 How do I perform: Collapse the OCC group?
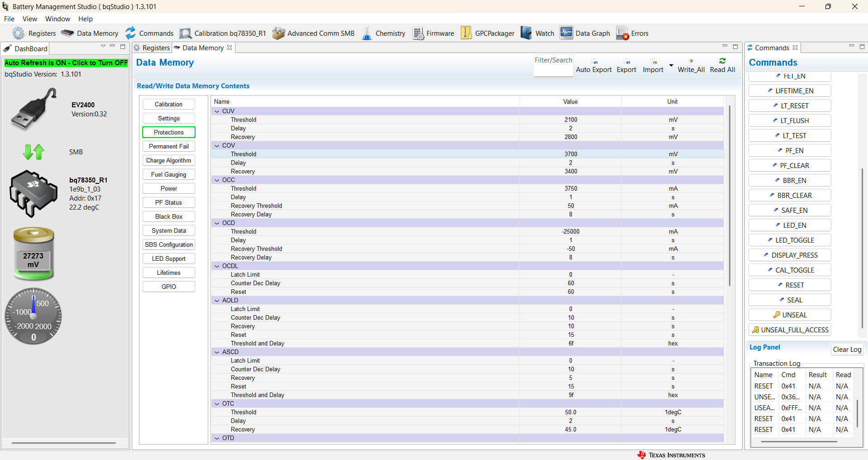click(x=217, y=180)
